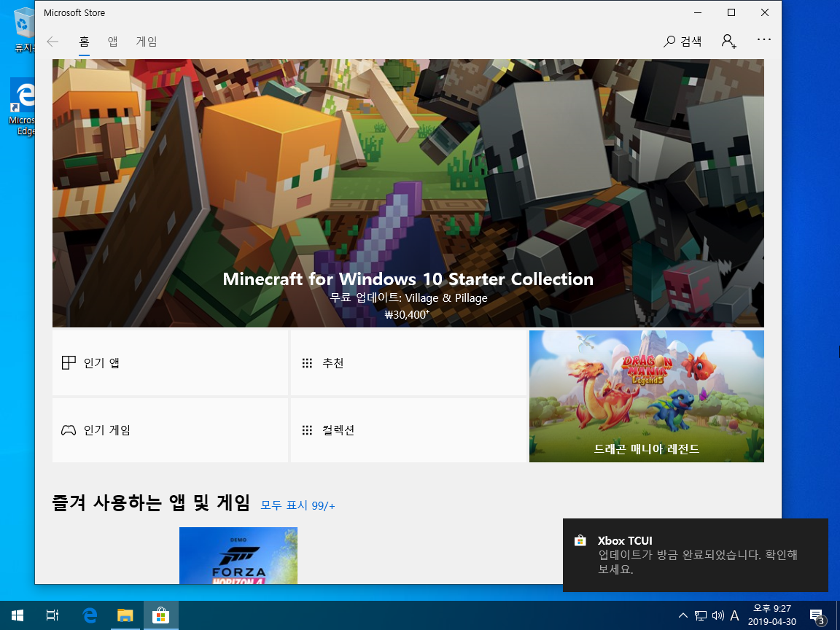The image size is (840, 630).
Task: Open the 컬렉션 tile
Action: pyautogui.click(x=408, y=429)
